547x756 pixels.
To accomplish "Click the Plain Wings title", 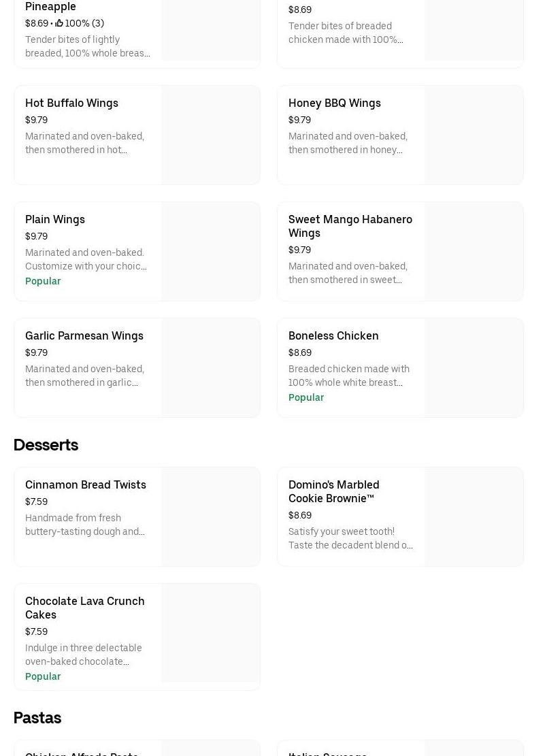I will pyautogui.click(x=55, y=219).
